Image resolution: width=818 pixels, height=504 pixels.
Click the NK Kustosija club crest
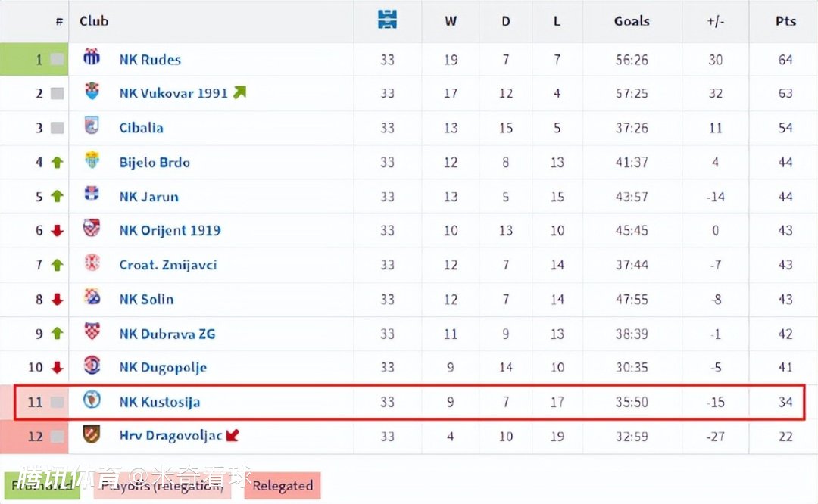pos(92,401)
